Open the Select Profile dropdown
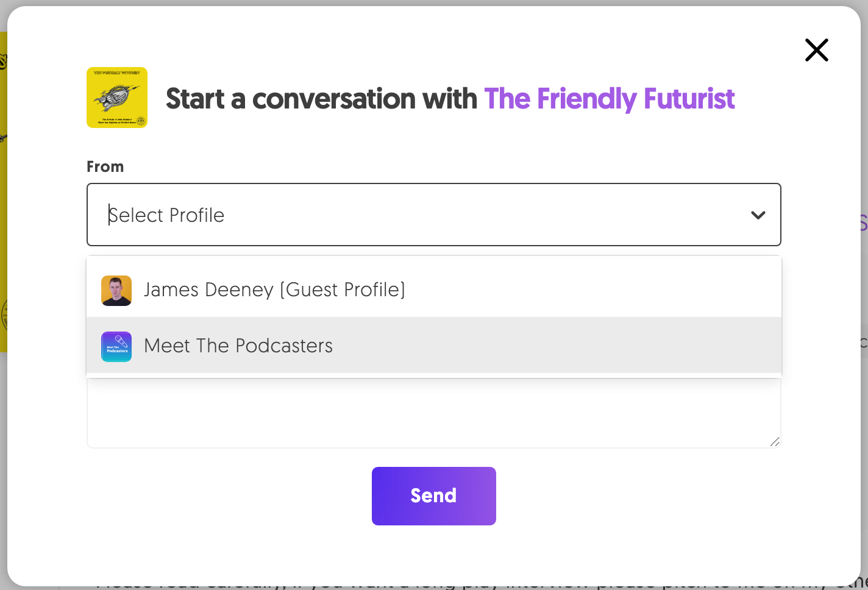This screenshot has height=590, width=868. point(433,215)
